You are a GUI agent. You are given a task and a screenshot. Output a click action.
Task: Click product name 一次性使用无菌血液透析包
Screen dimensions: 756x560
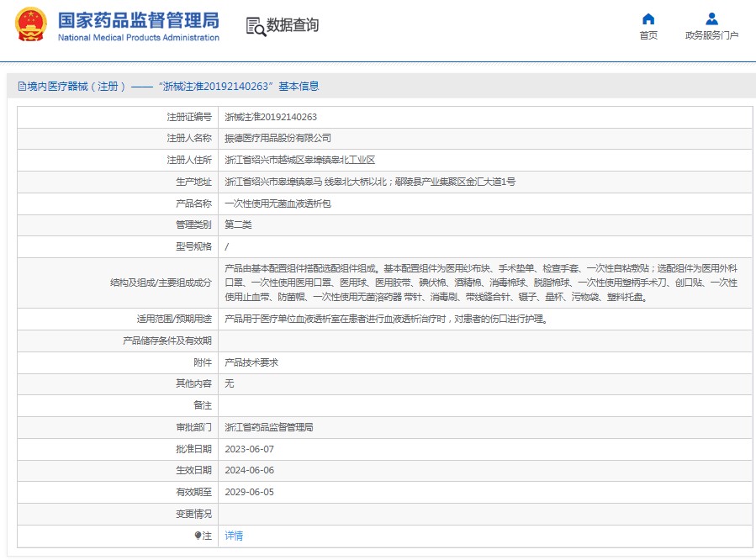(x=278, y=203)
